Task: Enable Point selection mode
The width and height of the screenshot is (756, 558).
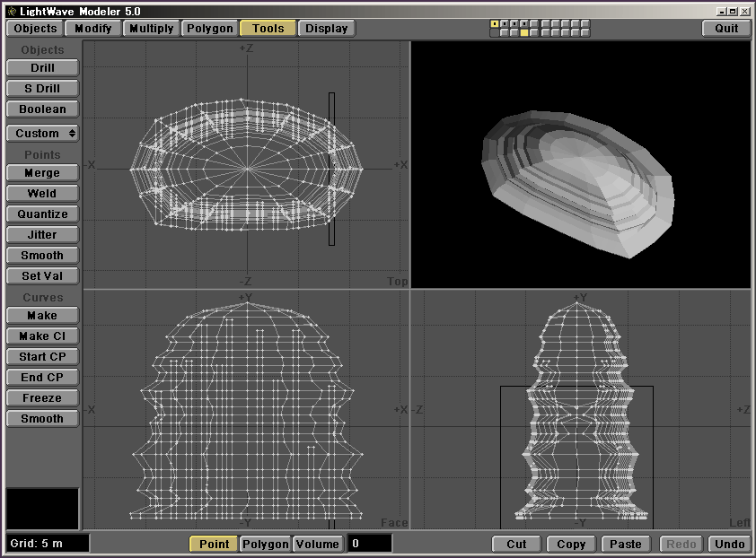Action: (x=214, y=544)
